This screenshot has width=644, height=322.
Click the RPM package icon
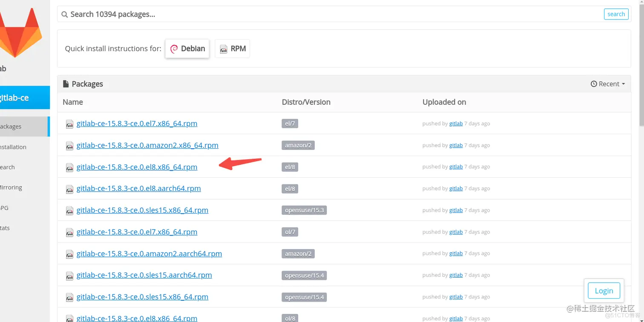pyautogui.click(x=224, y=49)
